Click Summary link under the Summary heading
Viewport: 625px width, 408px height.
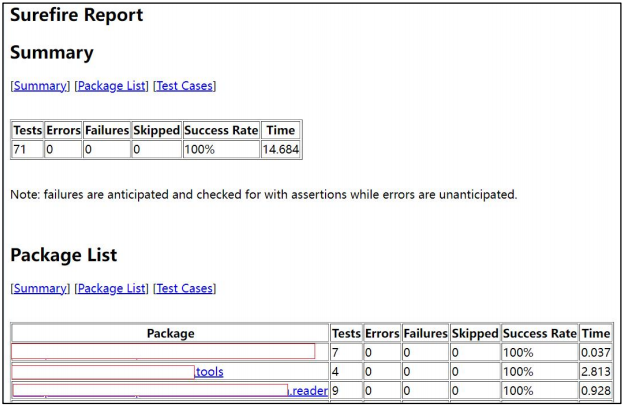pyautogui.click(x=40, y=86)
